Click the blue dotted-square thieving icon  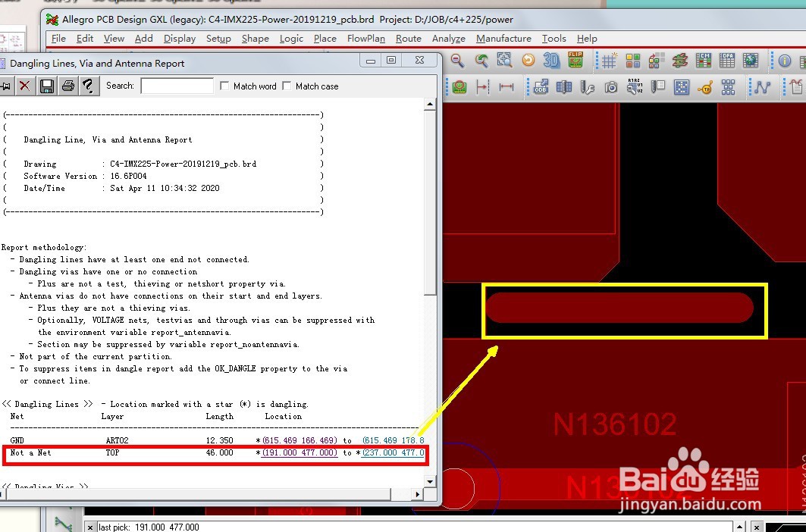[681, 87]
